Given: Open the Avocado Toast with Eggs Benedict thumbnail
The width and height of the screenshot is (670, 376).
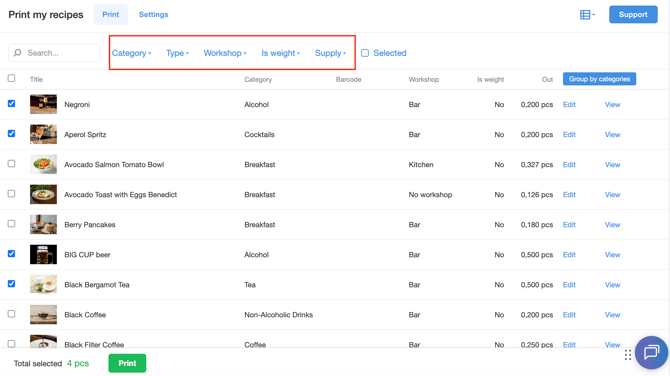Looking at the screenshot, I should point(43,194).
